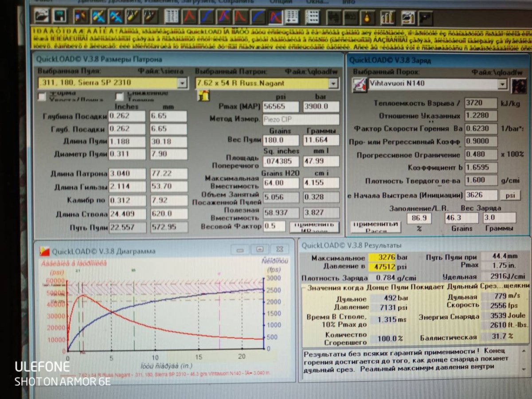Viewport: 532px width, 399px height.
Task: Click the bar chart toolbar icon
Action: [388, 17]
